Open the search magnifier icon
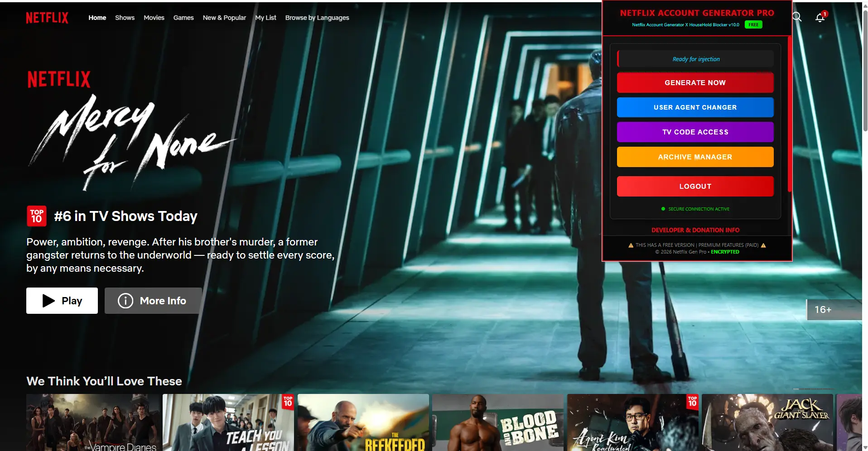Viewport: 868px width, 451px height. tap(797, 17)
